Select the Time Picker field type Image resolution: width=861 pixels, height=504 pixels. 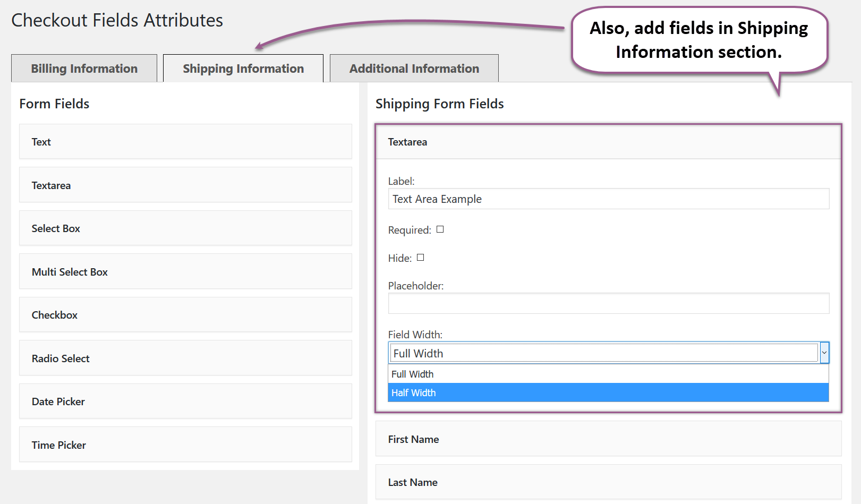coord(185,445)
